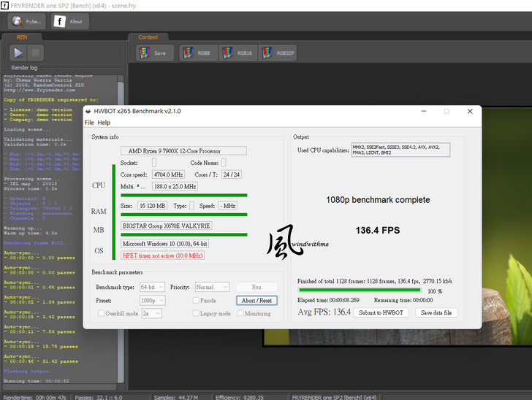Open the Preset 1080p dropdown
Screen dimensions: 532x400
(x=152, y=301)
